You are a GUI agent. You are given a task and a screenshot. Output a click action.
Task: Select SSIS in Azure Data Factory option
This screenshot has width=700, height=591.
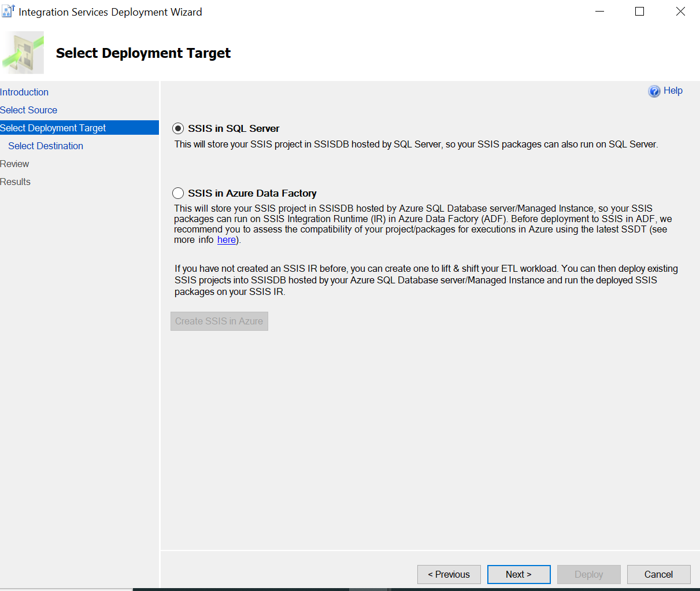tap(178, 193)
